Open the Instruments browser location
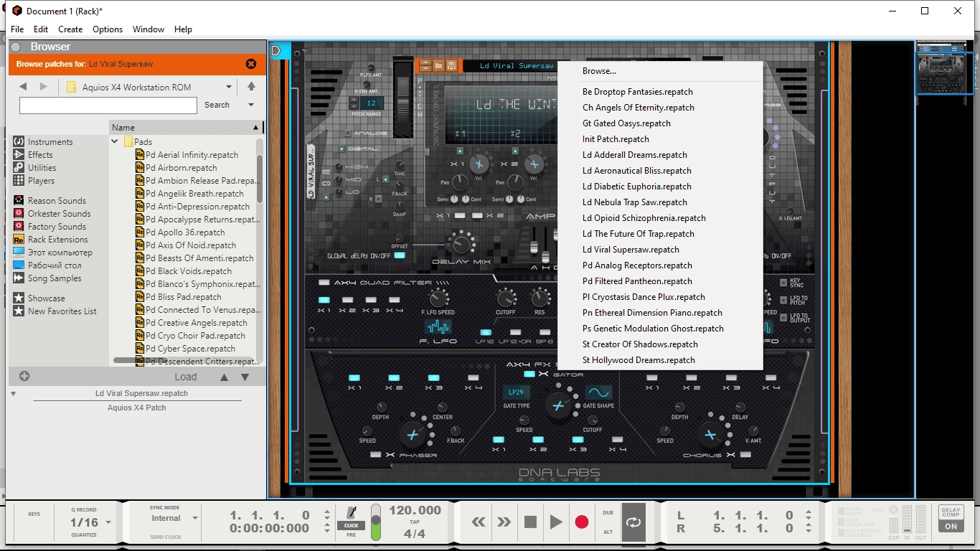This screenshot has width=980, height=551. [44, 142]
